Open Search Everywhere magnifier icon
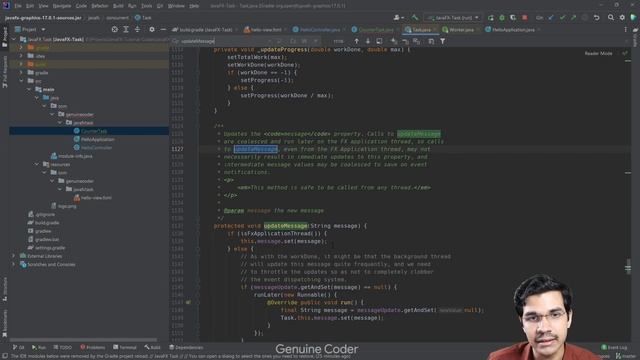 point(611,18)
